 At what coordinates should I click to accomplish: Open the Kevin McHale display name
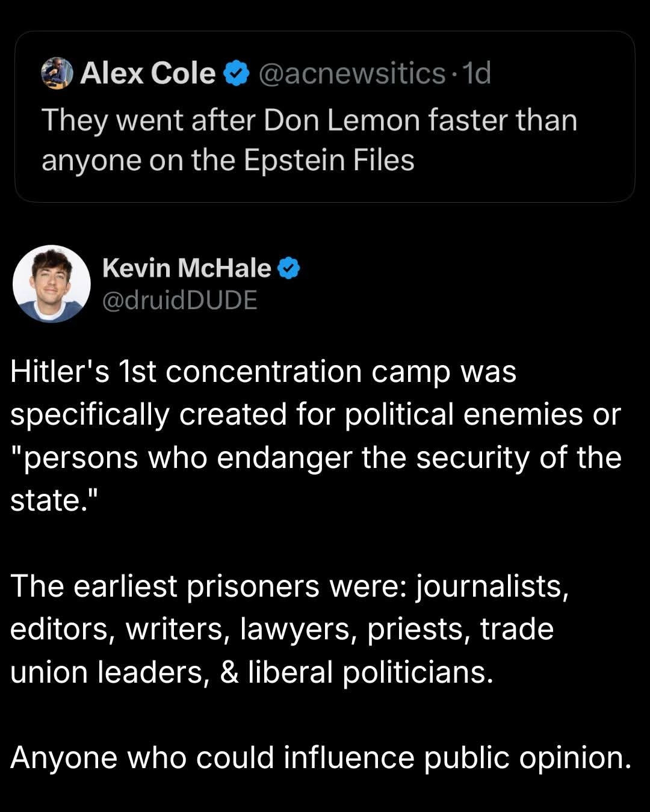coord(187,268)
